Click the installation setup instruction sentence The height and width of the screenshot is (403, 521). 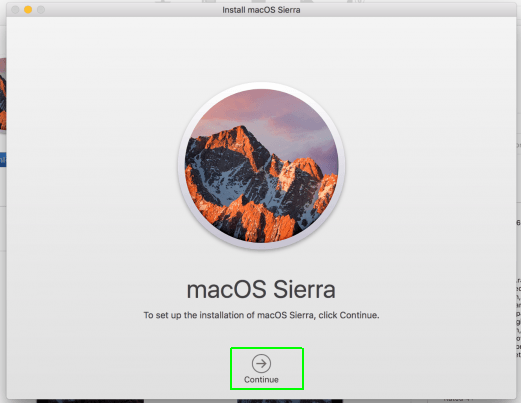coord(261,315)
